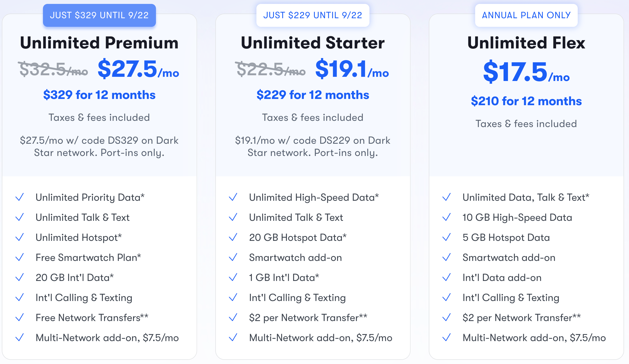Click the DS329 promo code description
Image resolution: width=629 pixels, height=364 pixels.
(99, 146)
